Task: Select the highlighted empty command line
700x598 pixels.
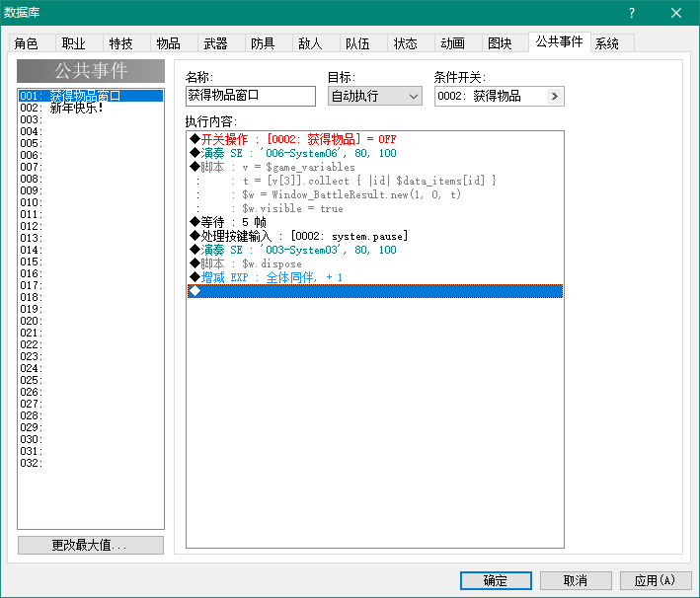Action: [375, 291]
